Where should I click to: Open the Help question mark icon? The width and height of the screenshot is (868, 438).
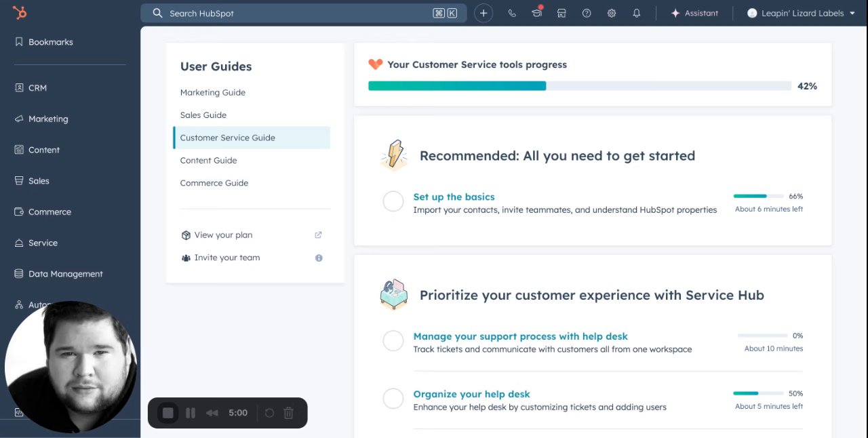pyautogui.click(x=587, y=13)
